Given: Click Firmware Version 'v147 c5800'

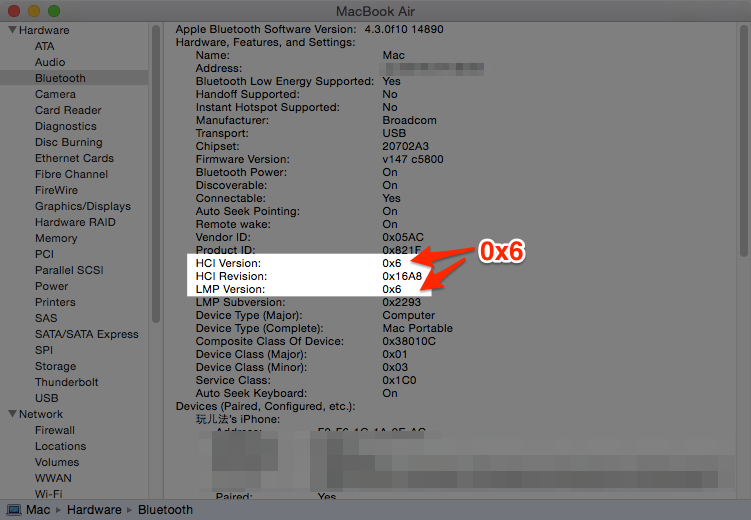Looking at the screenshot, I should 413,159.
